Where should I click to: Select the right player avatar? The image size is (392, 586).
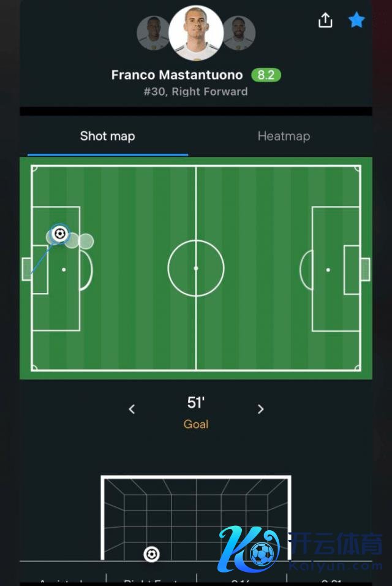point(239,32)
